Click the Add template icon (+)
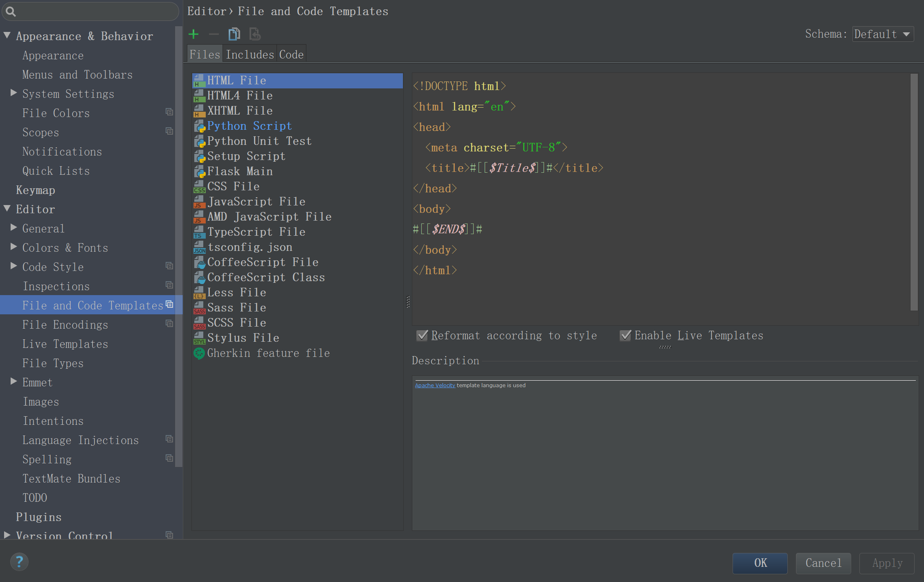924x582 pixels. point(193,34)
